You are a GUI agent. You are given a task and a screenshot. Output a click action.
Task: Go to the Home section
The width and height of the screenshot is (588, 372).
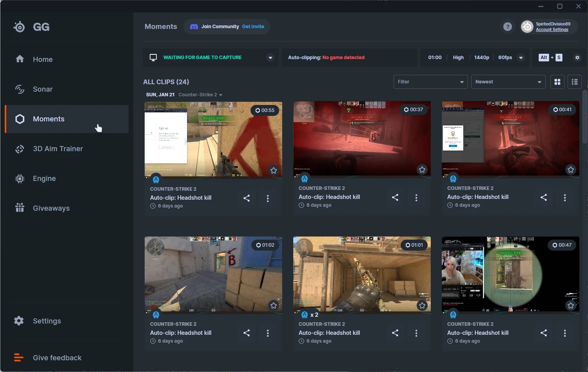point(67,60)
